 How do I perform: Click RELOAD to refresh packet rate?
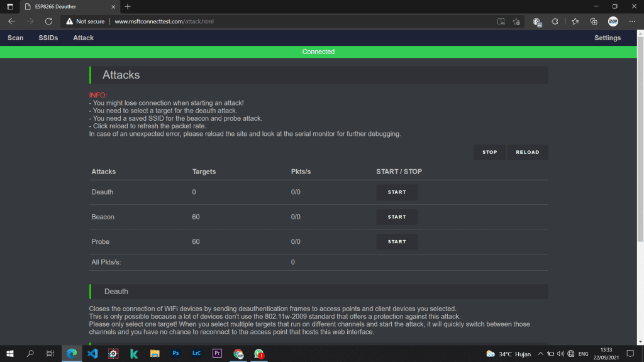(x=527, y=153)
